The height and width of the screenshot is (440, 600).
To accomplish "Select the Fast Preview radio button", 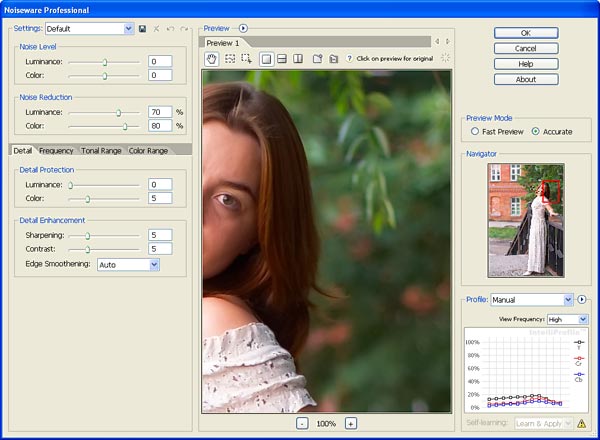I will (x=475, y=131).
